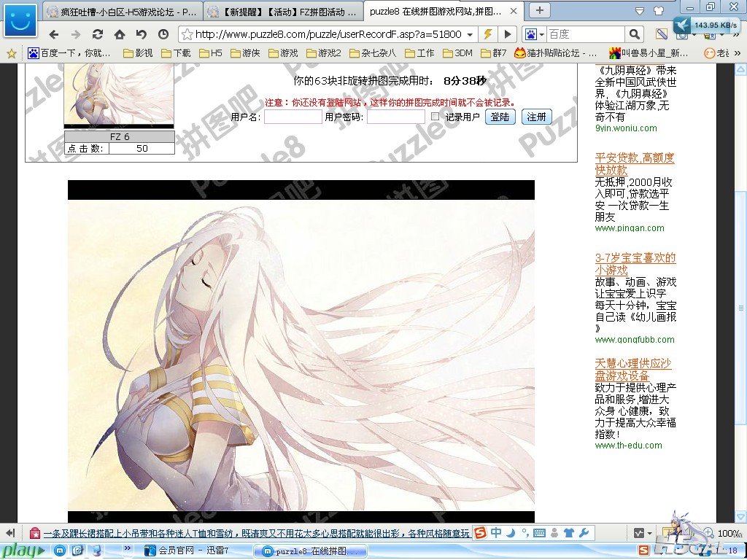Open the 天慧心理供应沙盘游戏设备 ad link
Screen dimensions: 747x560
pyautogui.click(x=632, y=370)
